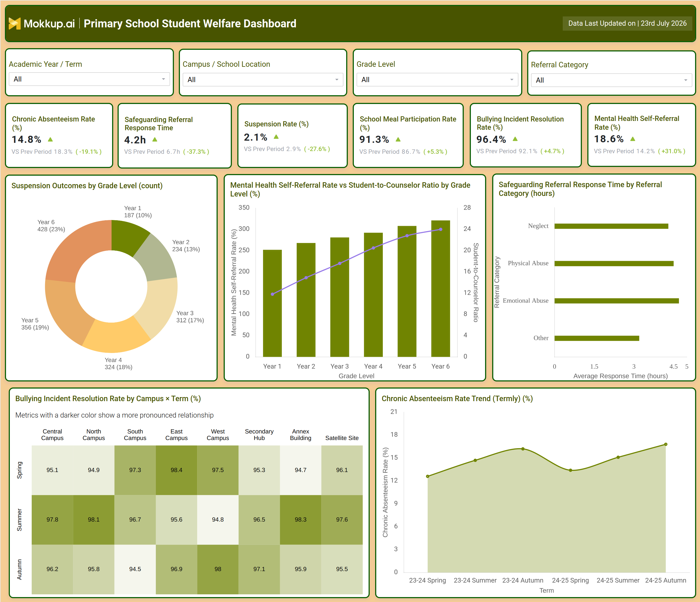Viewport: 700px width, 602px height.
Task: Click the Mokkup.ai logo icon
Action: pyautogui.click(x=14, y=24)
